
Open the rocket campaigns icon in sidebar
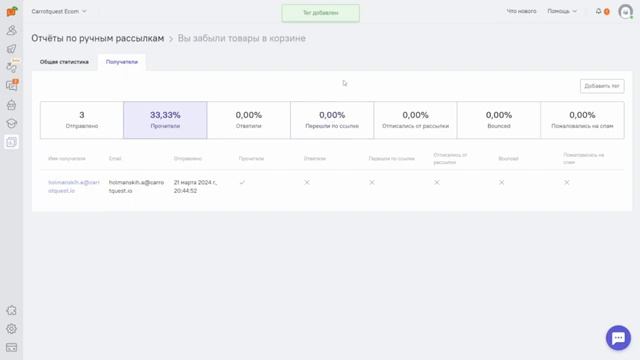pos(11,49)
